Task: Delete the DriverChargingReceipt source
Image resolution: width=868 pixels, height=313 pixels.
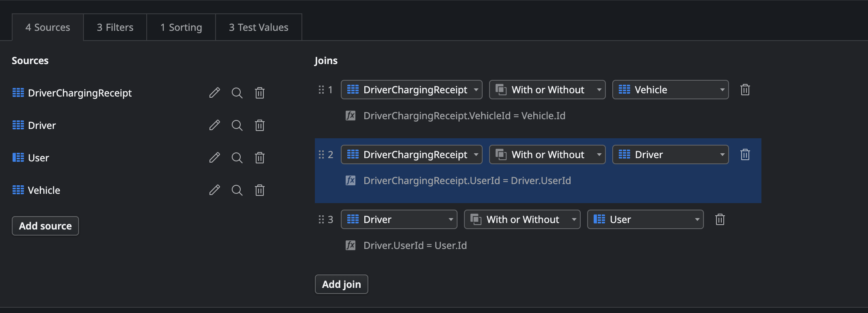Action: click(260, 93)
